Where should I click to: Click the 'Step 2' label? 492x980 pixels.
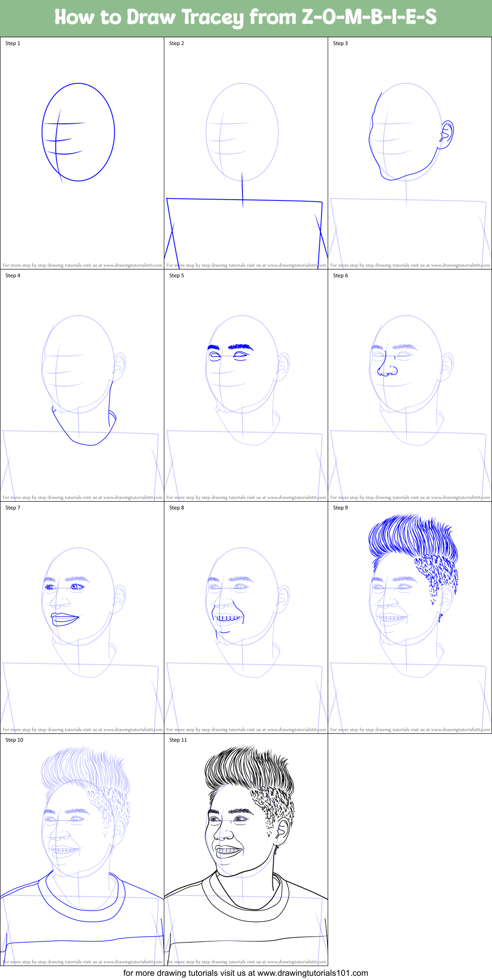(177, 43)
